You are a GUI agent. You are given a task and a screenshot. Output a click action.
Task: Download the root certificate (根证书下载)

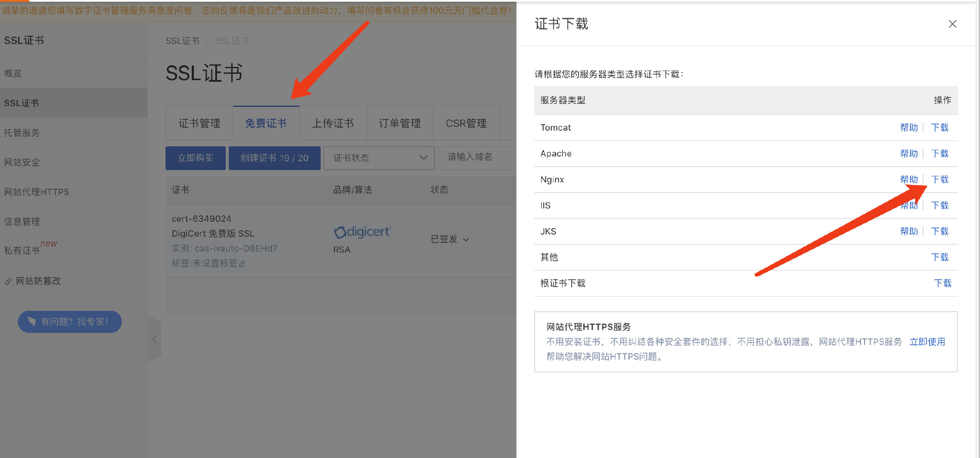click(942, 283)
